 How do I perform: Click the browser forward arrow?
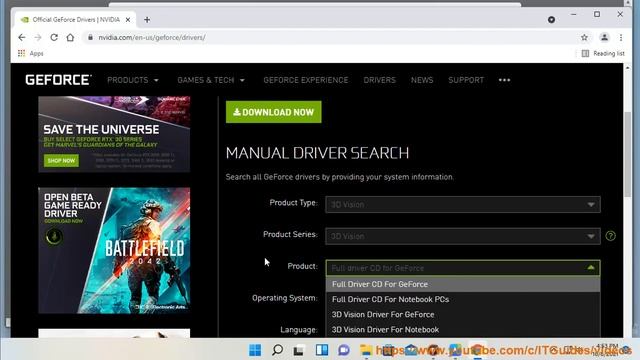point(38,37)
